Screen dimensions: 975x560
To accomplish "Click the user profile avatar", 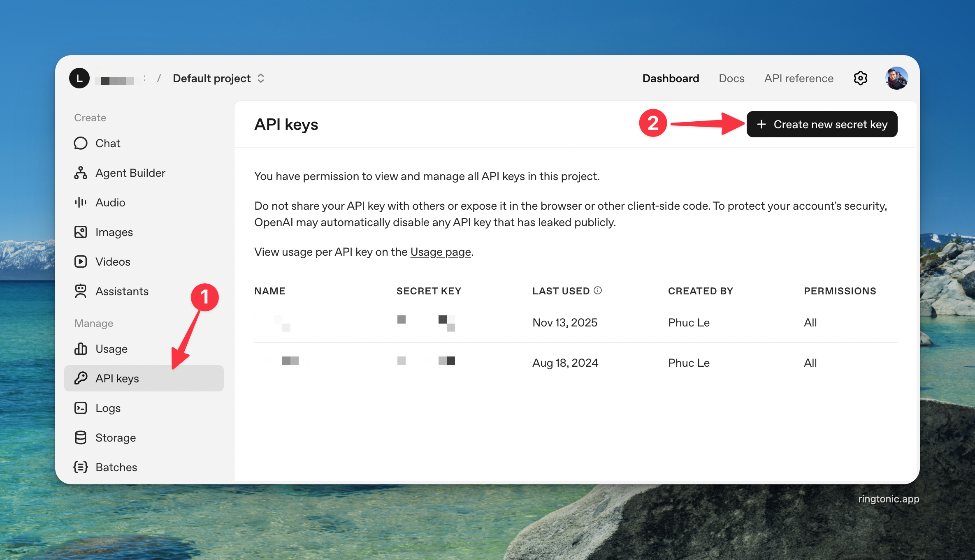I will coord(896,78).
